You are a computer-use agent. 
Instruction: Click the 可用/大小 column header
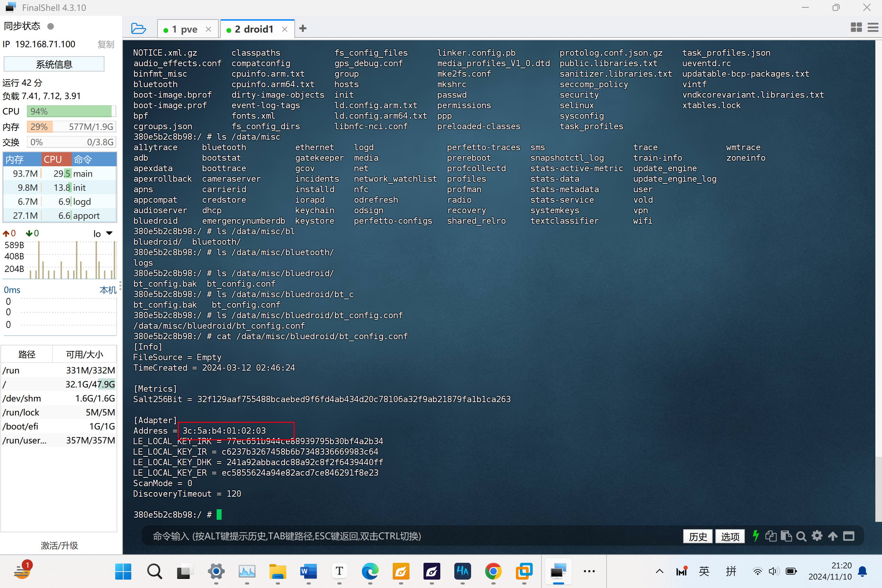pos(84,354)
